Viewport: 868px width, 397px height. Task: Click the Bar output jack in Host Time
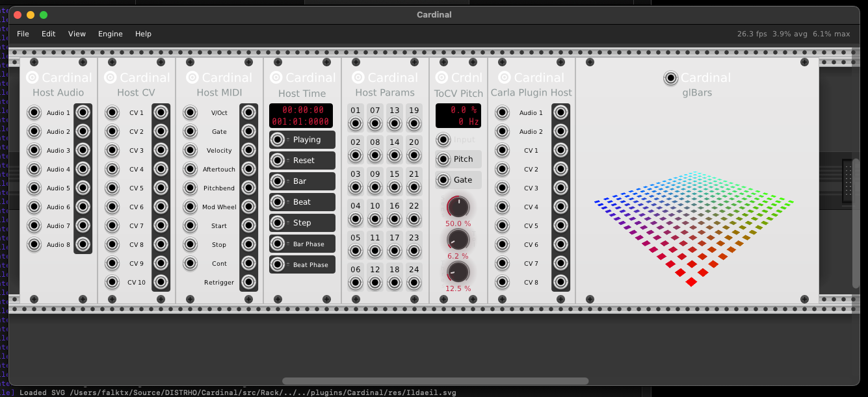278,181
